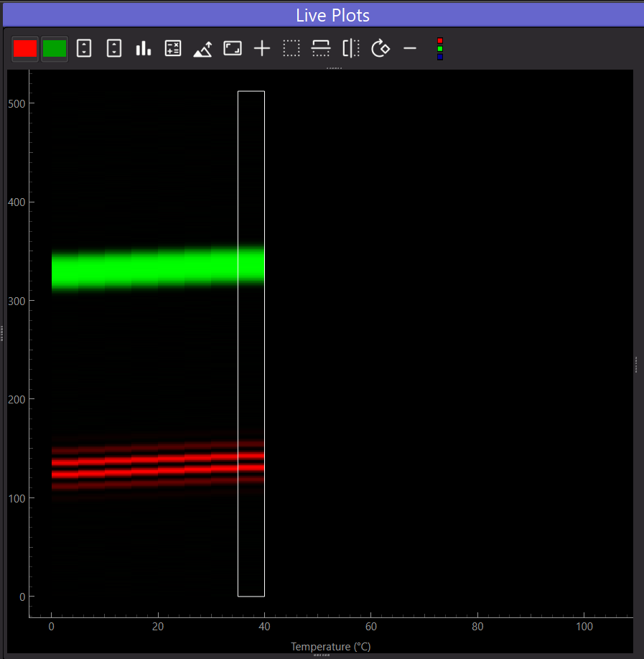Click the 500 tick label on vertical axis
The width and height of the screenshot is (644, 659).
click(x=17, y=104)
